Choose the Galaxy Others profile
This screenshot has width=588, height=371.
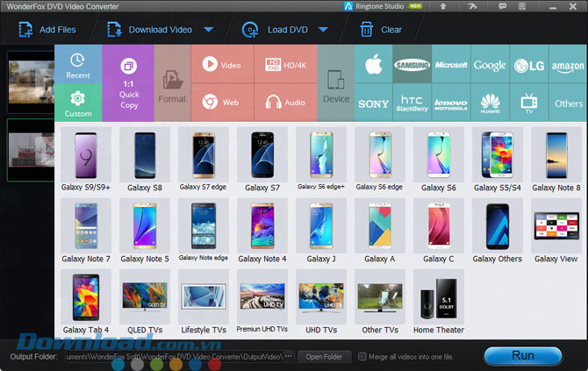point(498,231)
